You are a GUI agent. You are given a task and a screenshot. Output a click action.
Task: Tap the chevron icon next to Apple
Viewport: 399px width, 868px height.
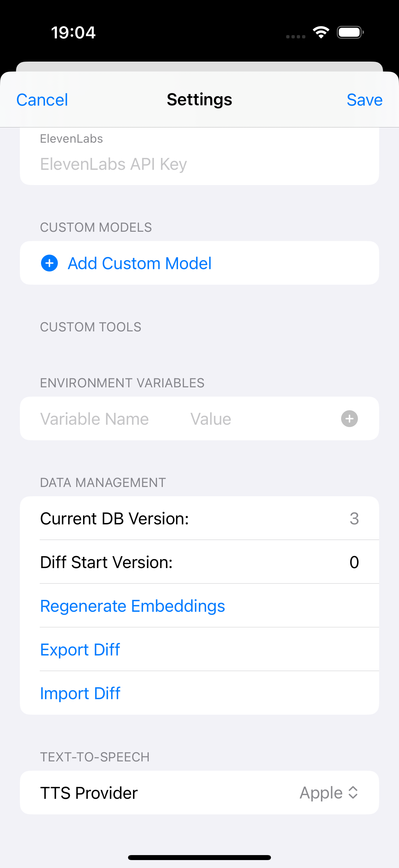[x=353, y=793]
